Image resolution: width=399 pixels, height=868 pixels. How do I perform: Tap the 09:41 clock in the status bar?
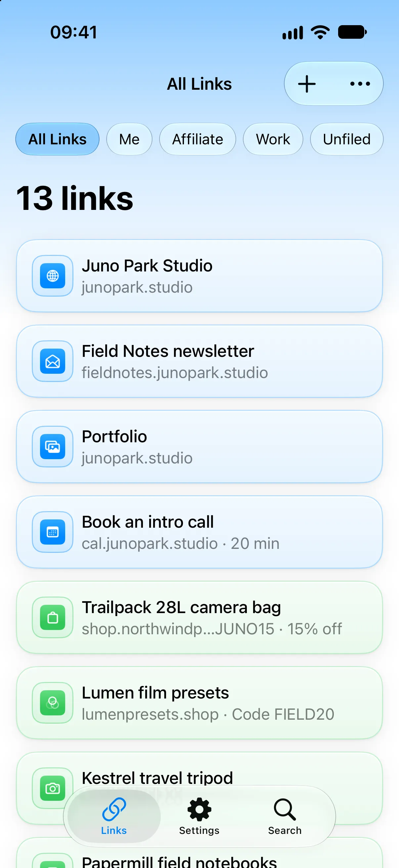click(74, 32)
